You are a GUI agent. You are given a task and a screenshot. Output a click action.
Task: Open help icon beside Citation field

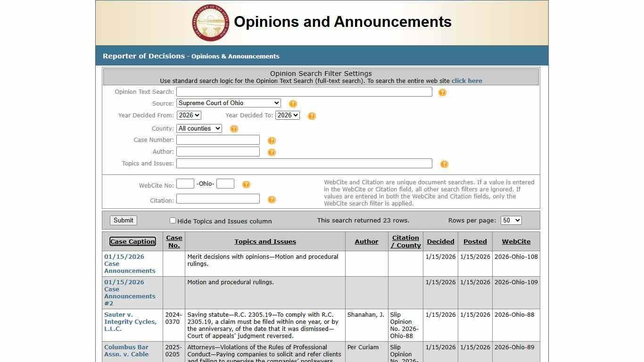pos(272,199)
